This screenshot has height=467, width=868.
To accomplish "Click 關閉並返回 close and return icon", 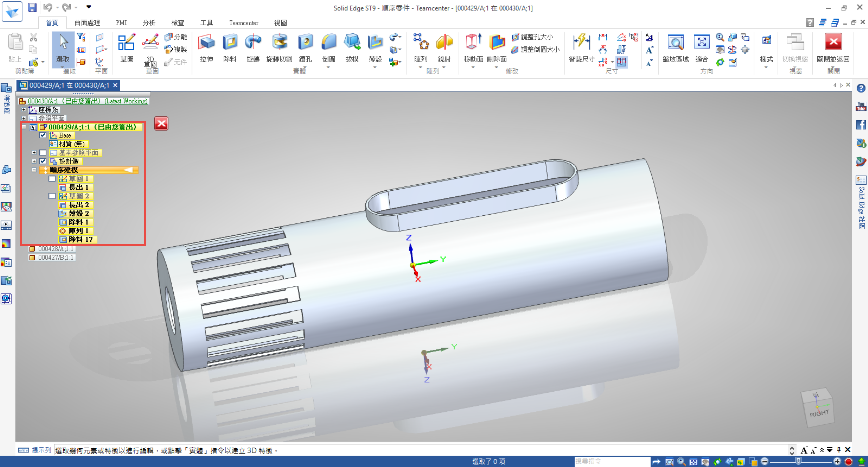I will 833,42.
